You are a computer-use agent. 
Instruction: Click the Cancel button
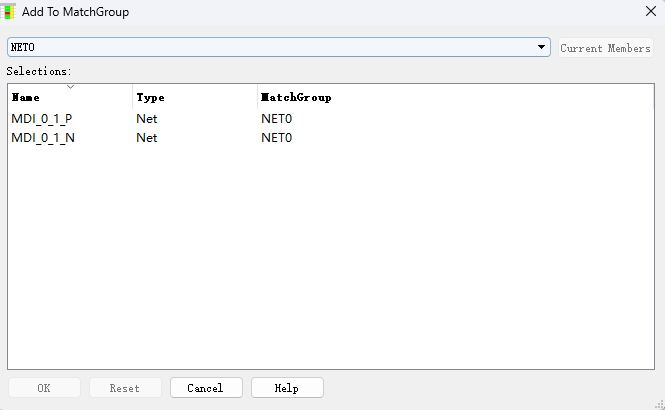(206, 388)
